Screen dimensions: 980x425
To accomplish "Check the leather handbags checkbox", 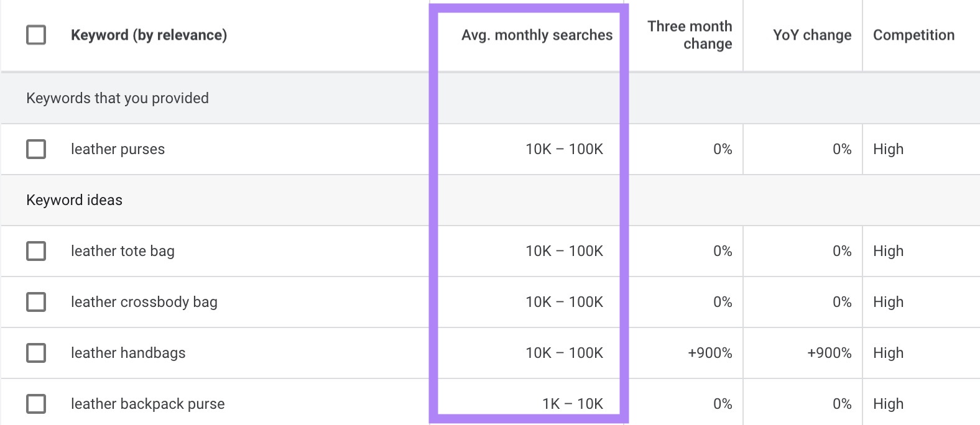I will click(35, 352).
